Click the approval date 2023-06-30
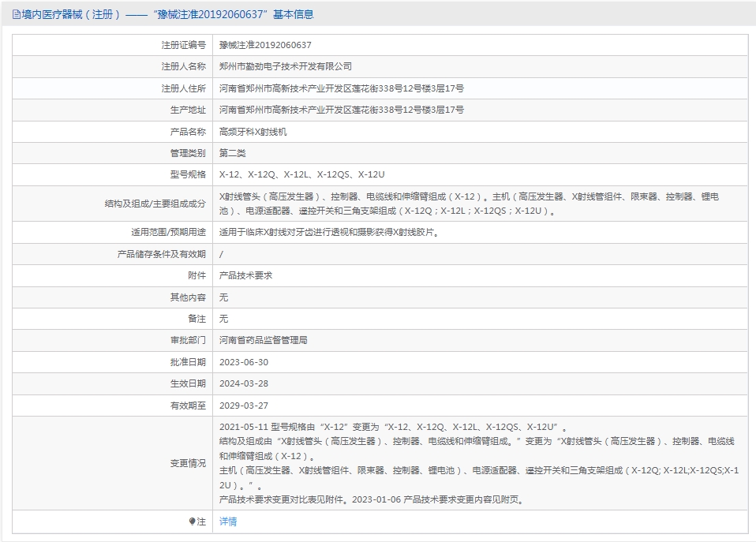 244,362
